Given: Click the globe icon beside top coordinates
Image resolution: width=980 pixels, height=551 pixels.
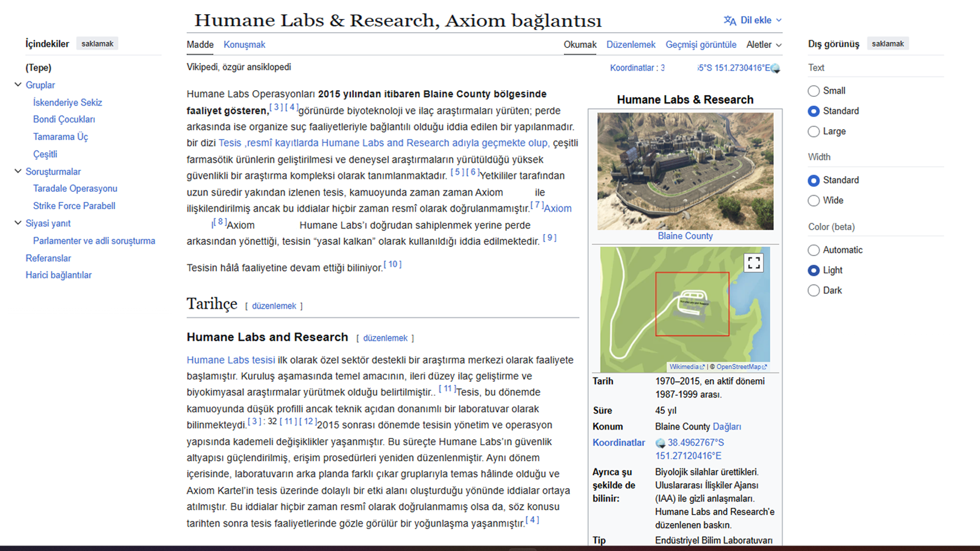Looking at the screenshot, I should tap(775, 68).
